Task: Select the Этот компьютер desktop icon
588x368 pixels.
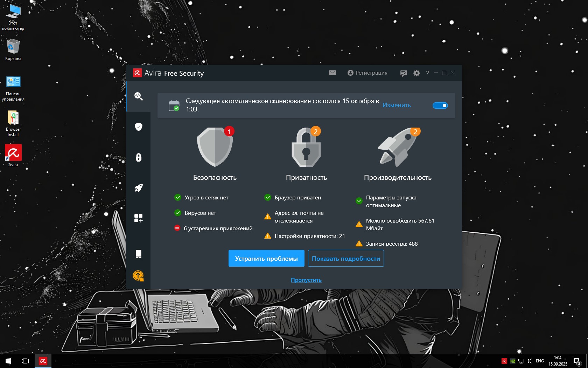Action: 13,18
